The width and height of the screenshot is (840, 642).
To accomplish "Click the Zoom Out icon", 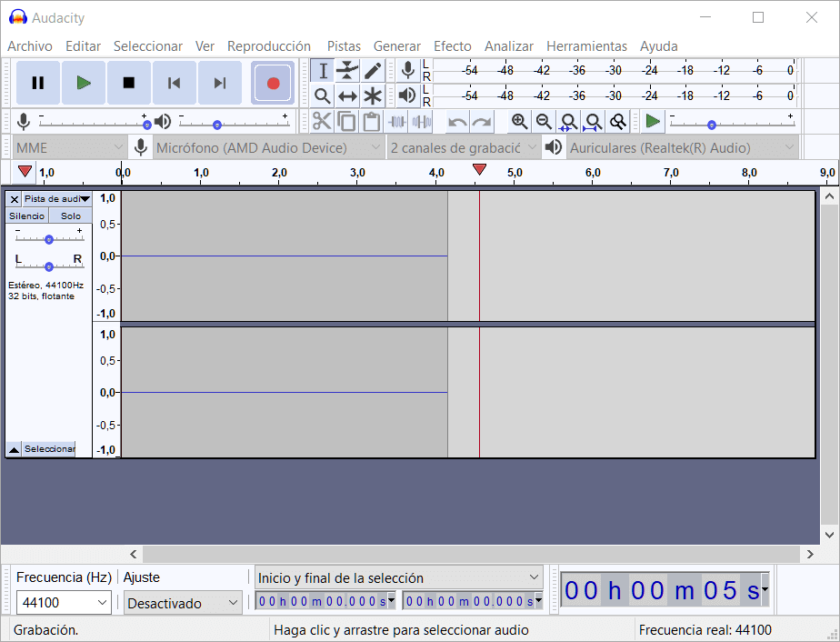I will click(x=544, y=122).
